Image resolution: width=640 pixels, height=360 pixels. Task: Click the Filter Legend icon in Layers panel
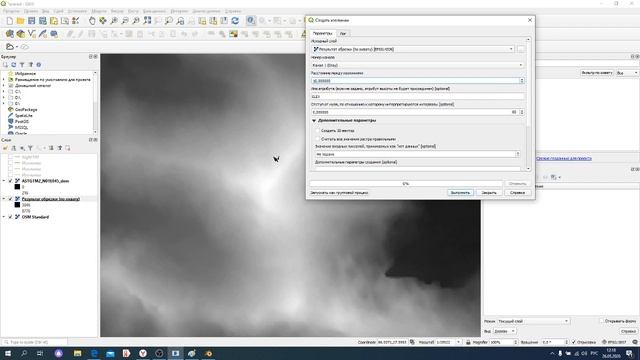click(x=30, y=148)
